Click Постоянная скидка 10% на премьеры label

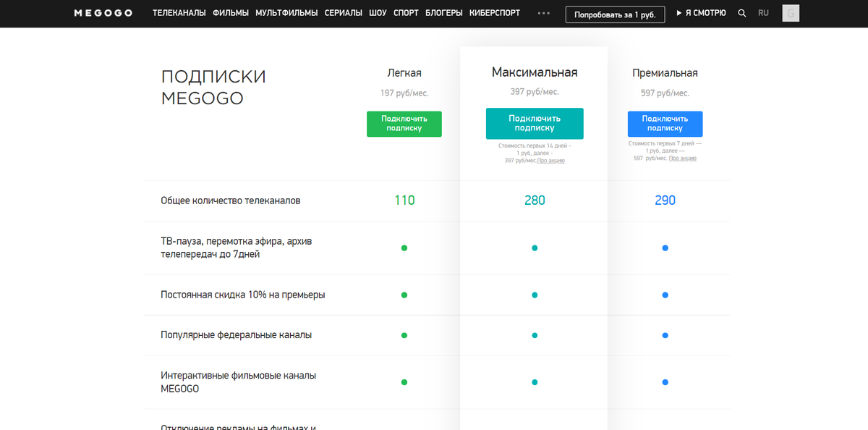click(x=243, y=295)
